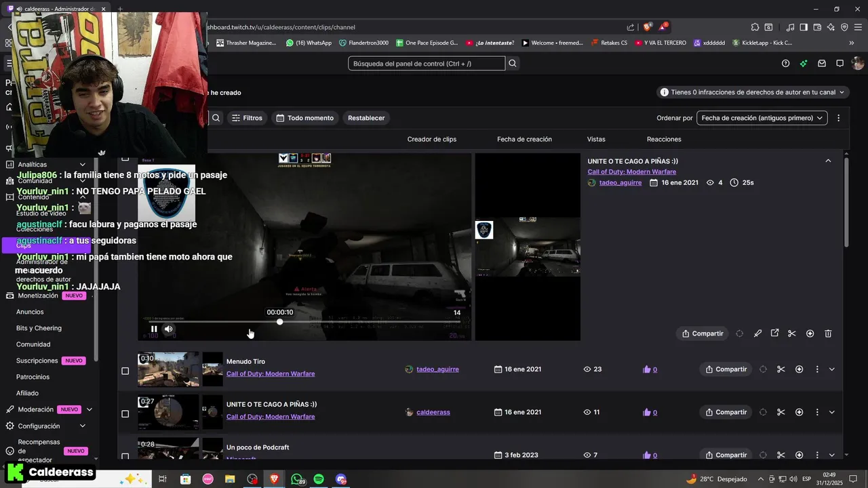Open Call of Duty link in expanded details
868x488 pixels.
pyautogui.click(x=632, y=171)
